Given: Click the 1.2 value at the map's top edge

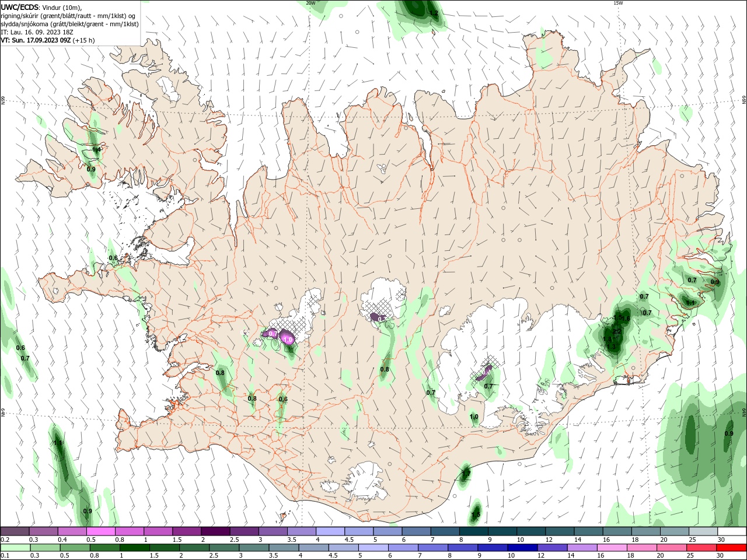Looking at the screenshot, I should [x=433, y=13].
